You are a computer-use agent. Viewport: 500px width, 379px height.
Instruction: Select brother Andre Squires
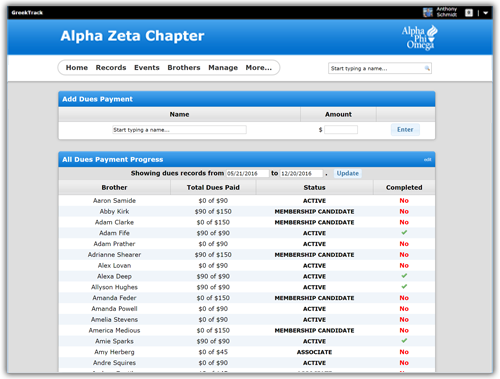tap(114, 363)
